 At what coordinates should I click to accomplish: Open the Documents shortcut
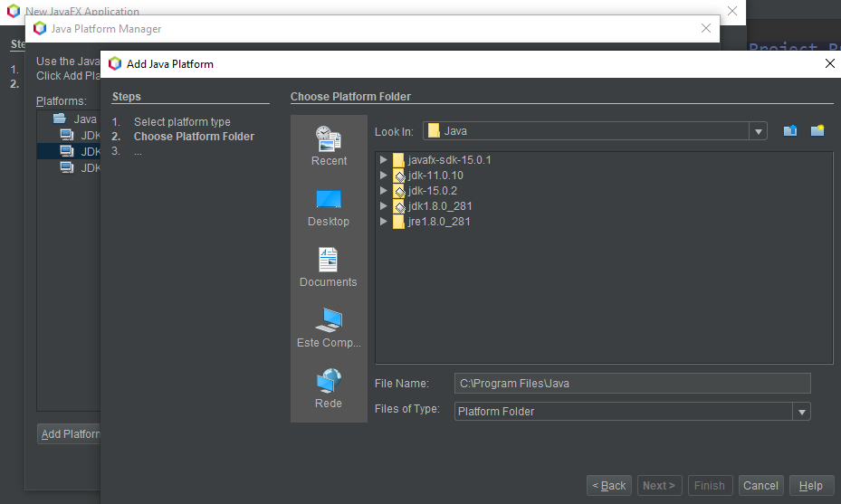tap(329, 267)
